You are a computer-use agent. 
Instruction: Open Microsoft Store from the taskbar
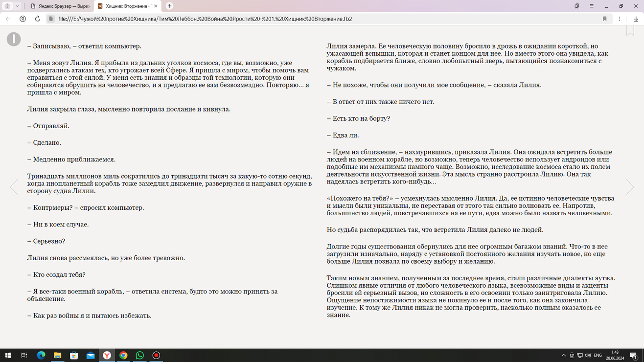click(74, 355)
